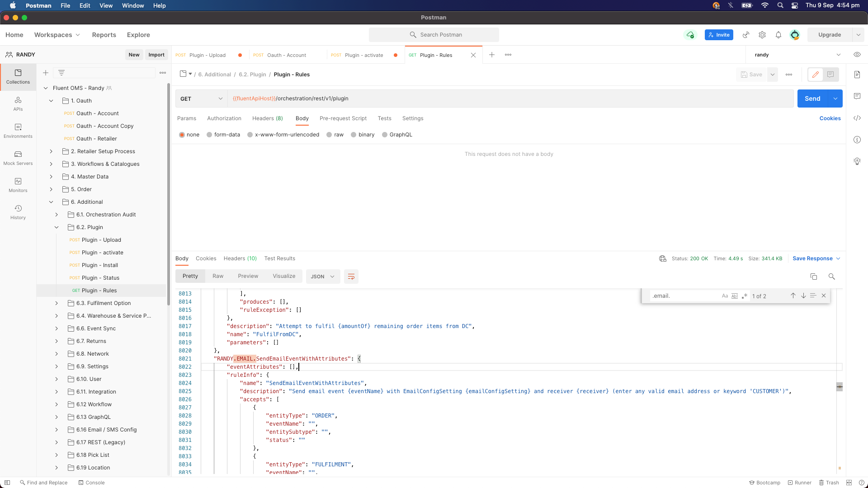Select the raw body type radio

(x=330, y=135)
